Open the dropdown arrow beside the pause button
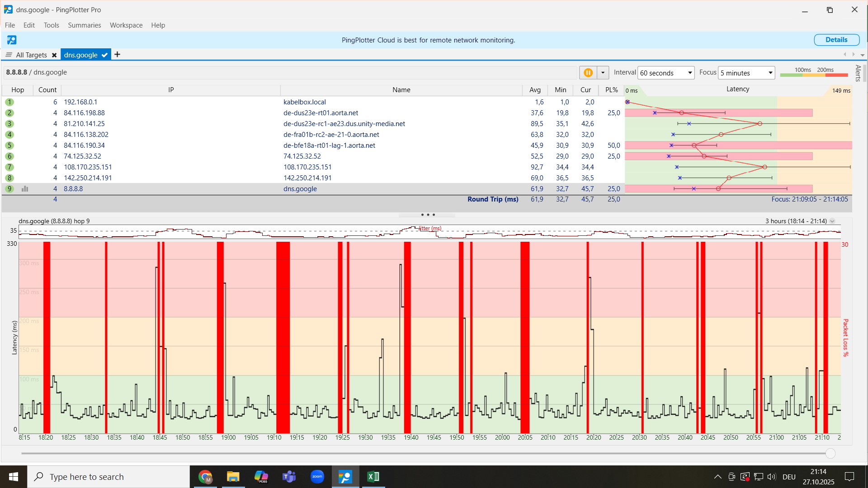Screen dimensions: 868x488 (x=603, y=73)
